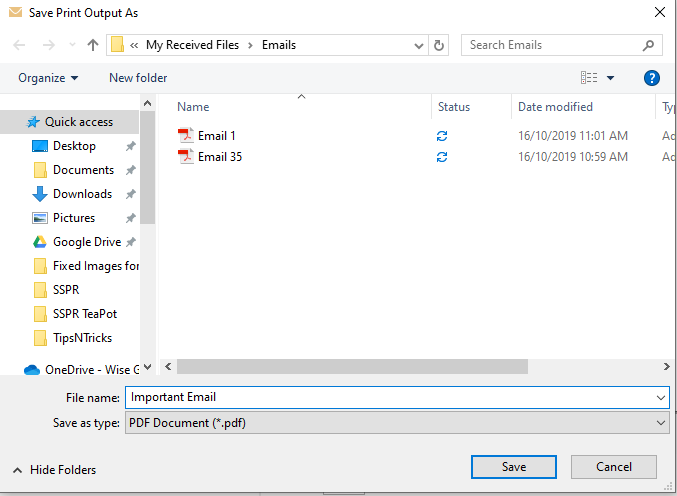Open the view options dropdown arrow

click(611, 78)
